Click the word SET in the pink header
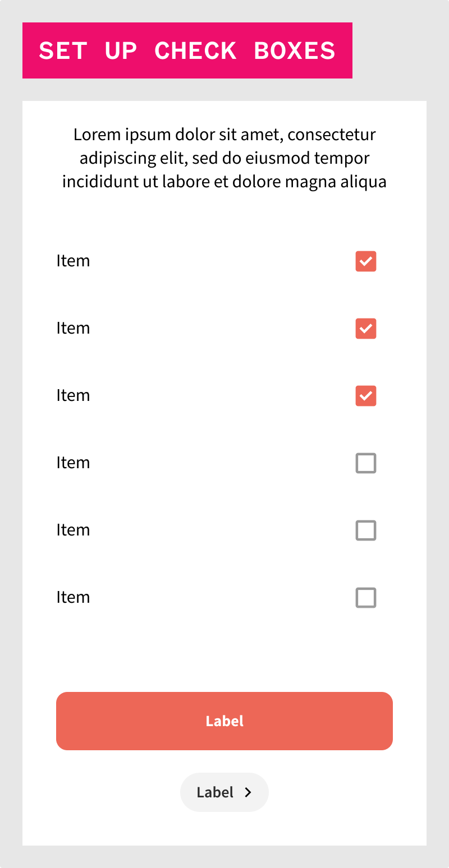 [63, 51]
